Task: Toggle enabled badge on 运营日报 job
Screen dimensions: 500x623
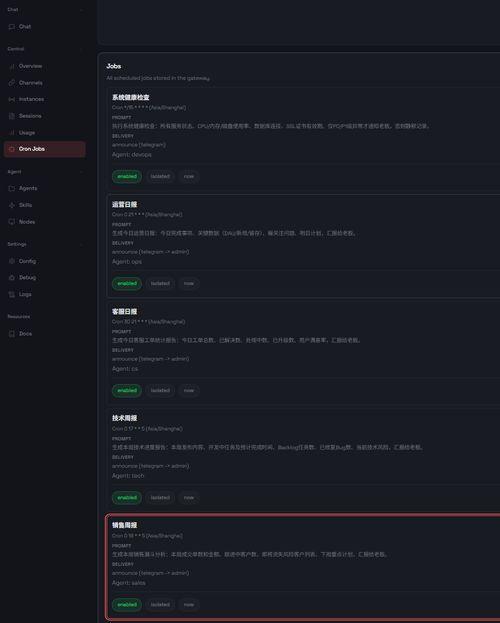Action: pos(127,283)
